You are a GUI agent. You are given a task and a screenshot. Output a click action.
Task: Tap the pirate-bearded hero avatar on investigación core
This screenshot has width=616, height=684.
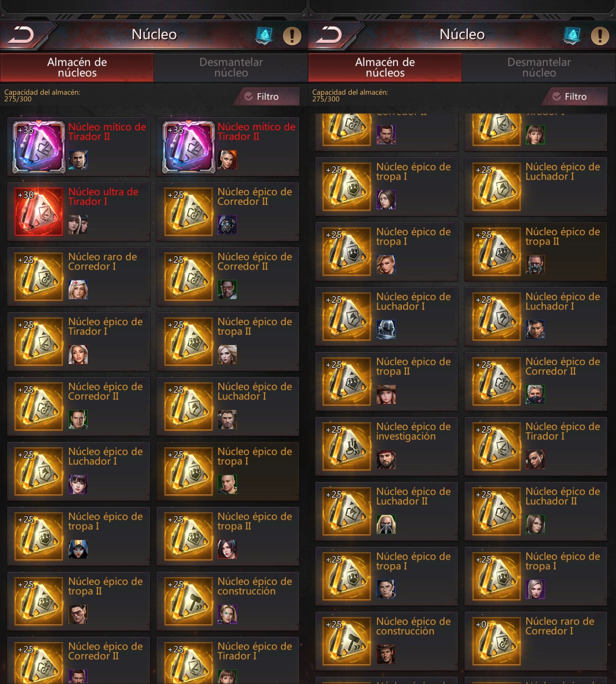point(386,459)
